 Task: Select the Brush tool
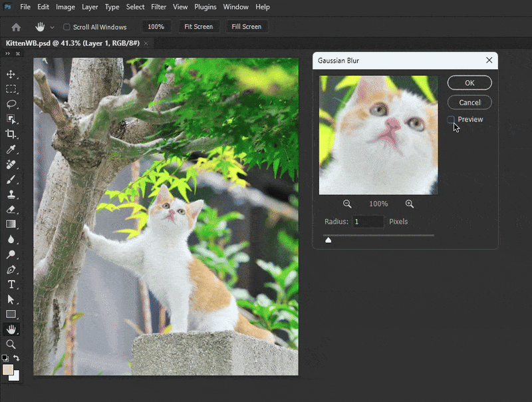[11, 180]
